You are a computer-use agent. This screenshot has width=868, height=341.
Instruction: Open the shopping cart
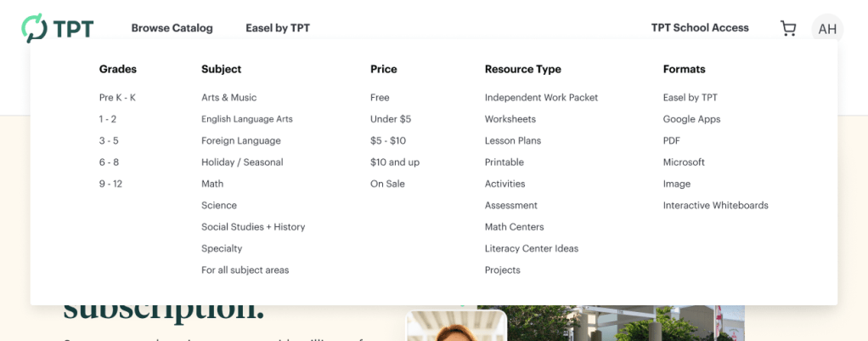[x=788, y=28]
